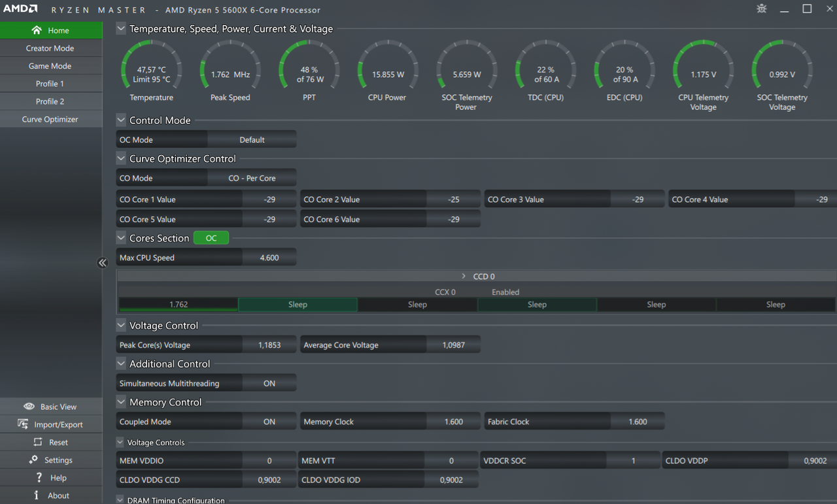Click active core bar showing 1.762
Viewport: 837px width, 504px height.
click(x=178, y=305)
